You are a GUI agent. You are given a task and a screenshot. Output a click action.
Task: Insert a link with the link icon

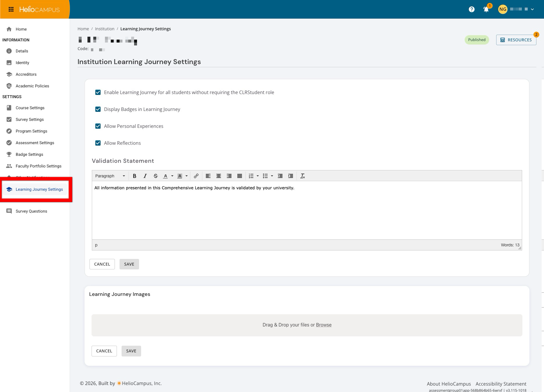196,176
